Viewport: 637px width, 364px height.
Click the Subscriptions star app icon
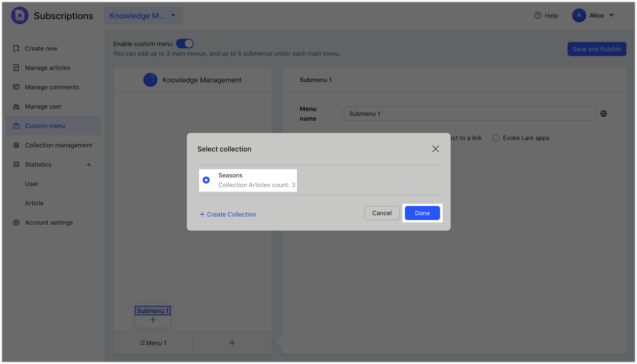(20, 15)
